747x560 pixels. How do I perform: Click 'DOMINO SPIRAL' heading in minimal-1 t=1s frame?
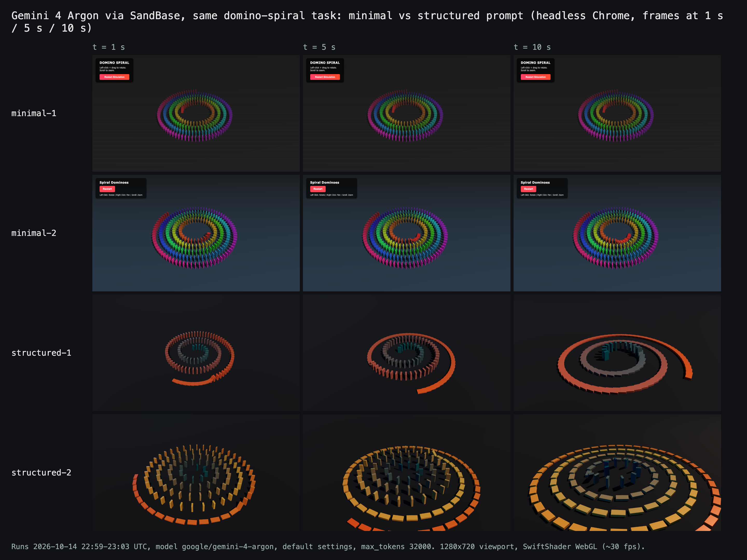[x=114, y=63]
